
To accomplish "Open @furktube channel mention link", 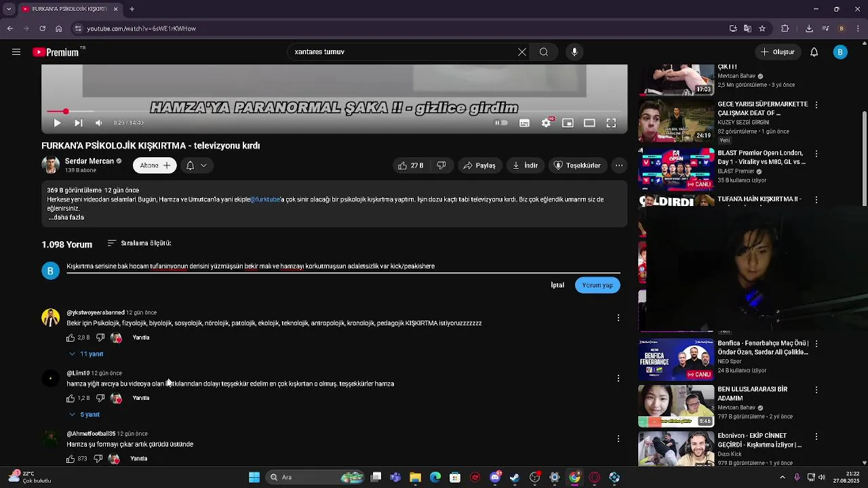I will pyautogui.click(x=265, y=200).
